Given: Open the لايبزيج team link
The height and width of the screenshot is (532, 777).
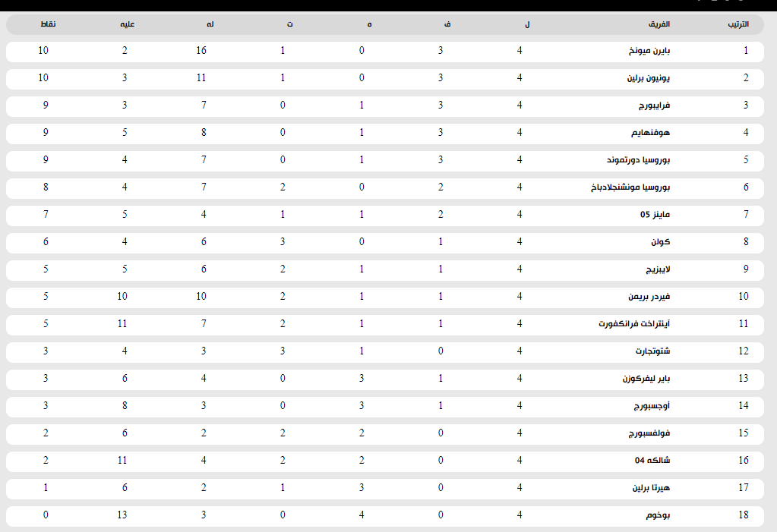Looking at the screenshot, I should (x=655, y=269).
